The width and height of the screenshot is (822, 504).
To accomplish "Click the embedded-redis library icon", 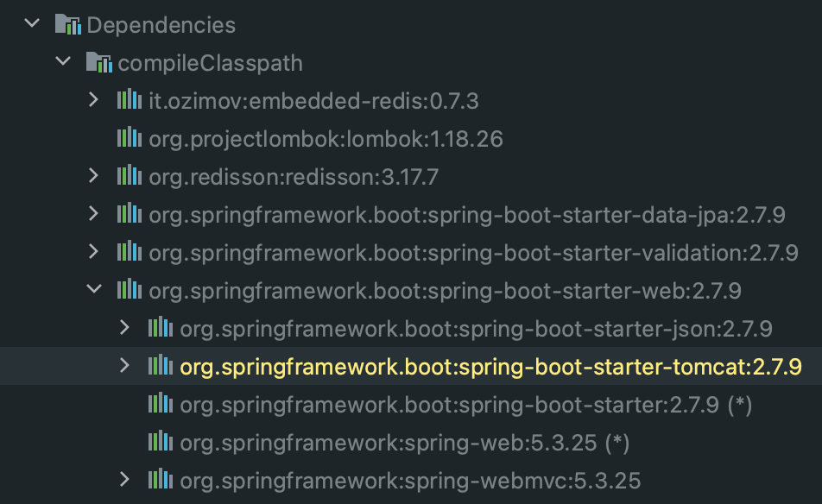I will click(130, 99).
